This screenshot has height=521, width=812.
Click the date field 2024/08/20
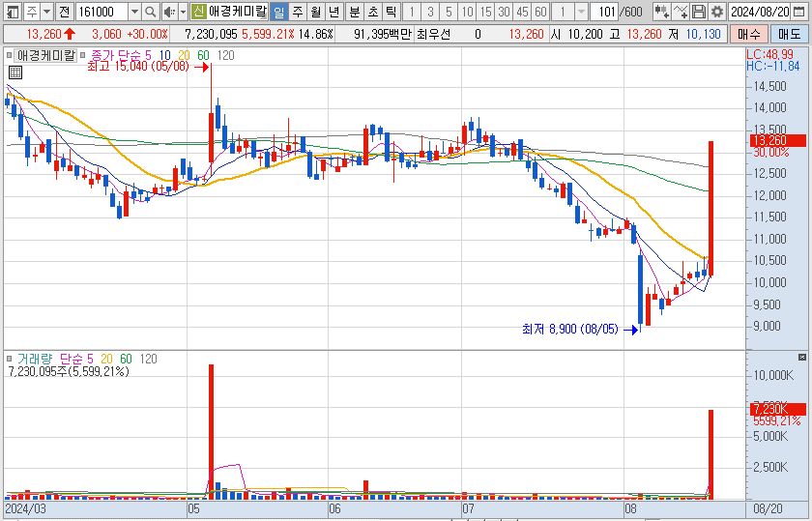pos(760,12)
